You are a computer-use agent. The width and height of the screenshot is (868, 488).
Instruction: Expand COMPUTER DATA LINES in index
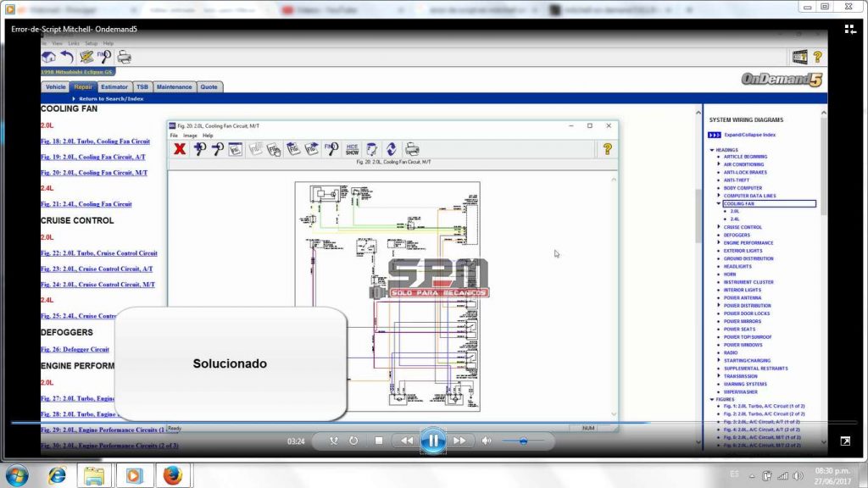tap(719, 196)
